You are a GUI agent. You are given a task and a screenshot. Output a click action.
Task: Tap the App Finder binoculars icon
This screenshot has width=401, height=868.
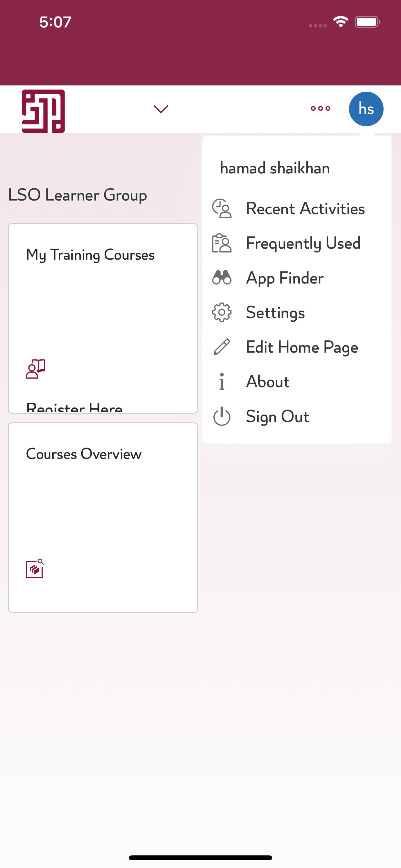coord(222,278)
